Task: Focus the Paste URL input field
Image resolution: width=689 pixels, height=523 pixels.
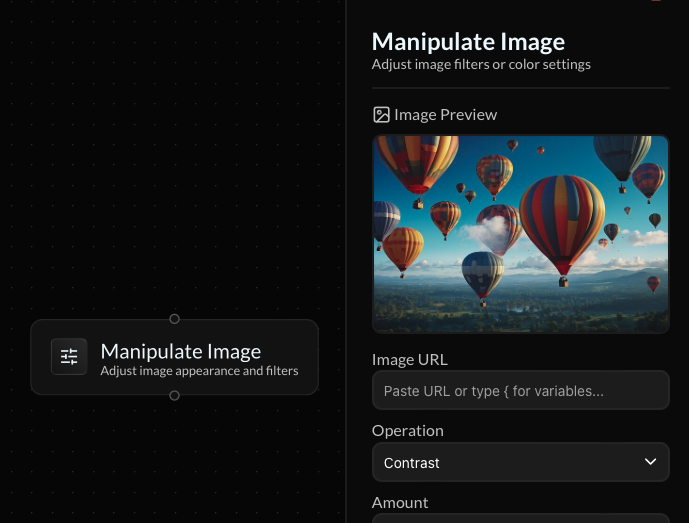Action: tap(520, 391)
